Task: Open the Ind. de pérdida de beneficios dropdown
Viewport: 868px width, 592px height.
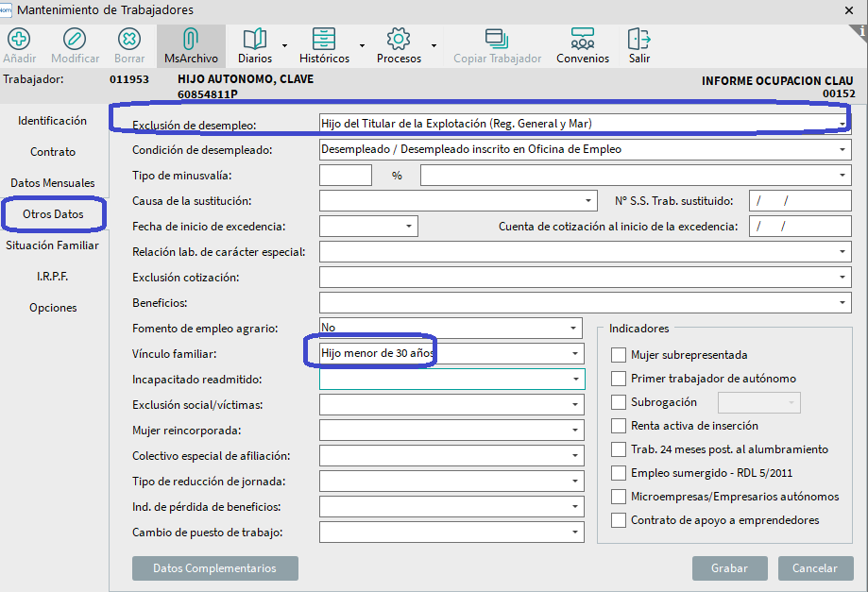Action: [451, 506]
